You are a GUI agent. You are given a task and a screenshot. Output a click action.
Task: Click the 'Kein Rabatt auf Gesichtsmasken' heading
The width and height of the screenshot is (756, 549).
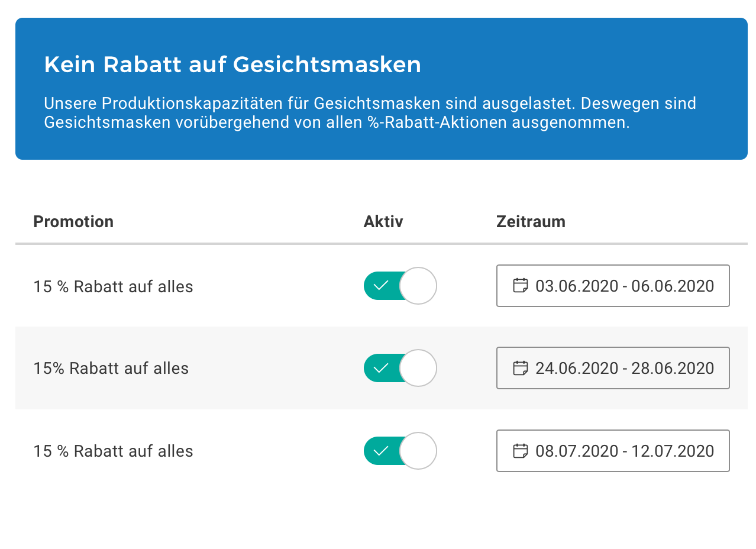coord(232,64)
